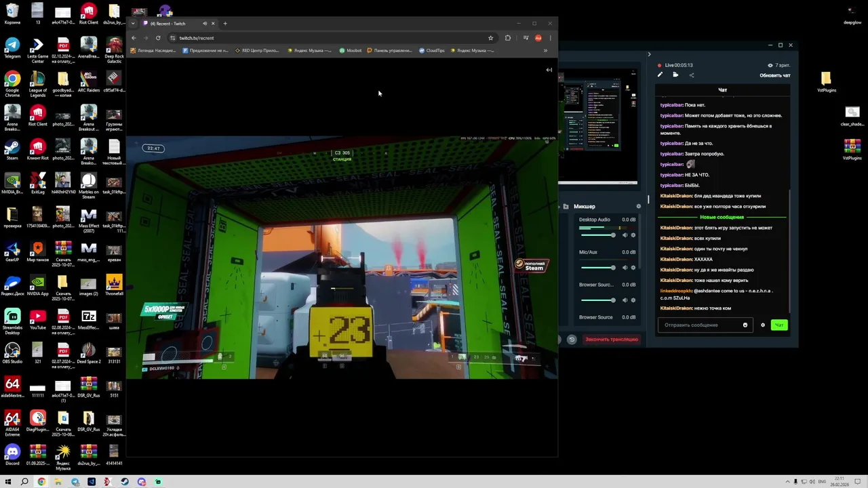Open Windows Start menu
Screen dimensions: 868x488
click(8, 482)
